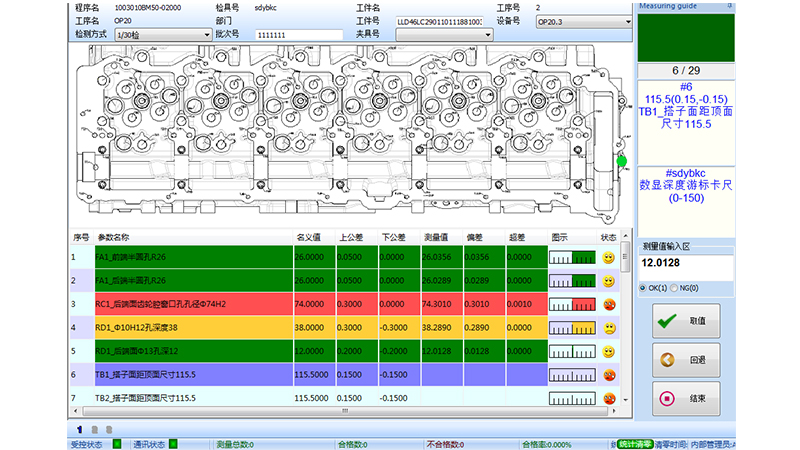Click the green 受控状态 indicator
The height and width of the screenshot is (450, 800).
point(116,444)
